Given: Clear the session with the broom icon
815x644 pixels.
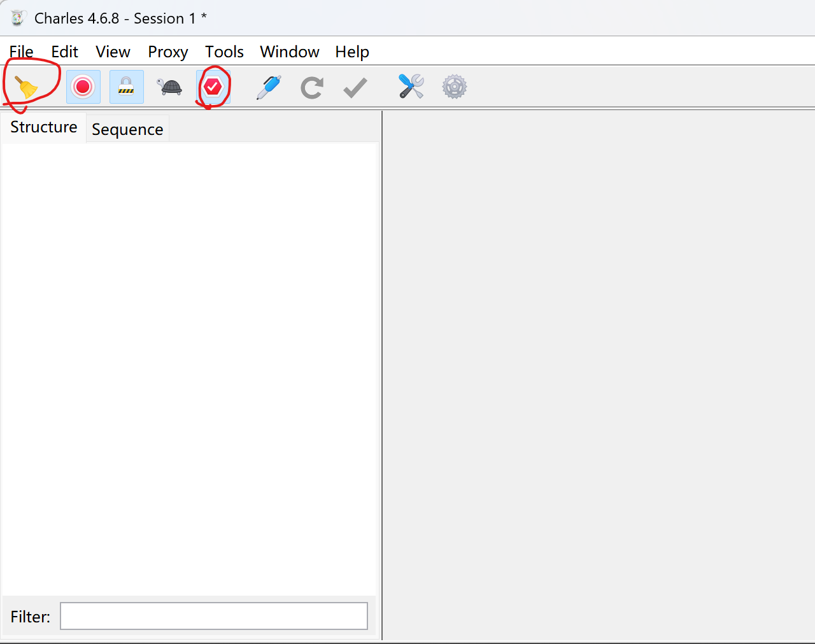Looking at the screenshot, I should pos(26,87).
